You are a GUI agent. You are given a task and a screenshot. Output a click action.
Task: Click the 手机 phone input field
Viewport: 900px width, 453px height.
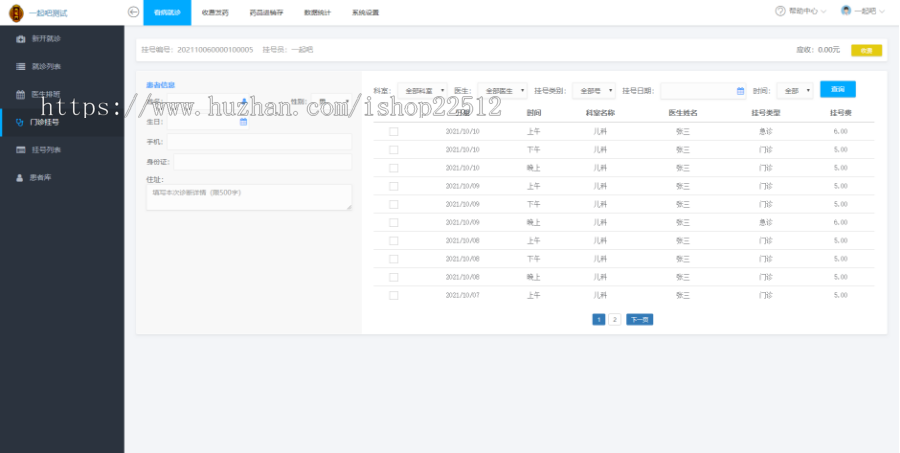[x=259, y=142]
